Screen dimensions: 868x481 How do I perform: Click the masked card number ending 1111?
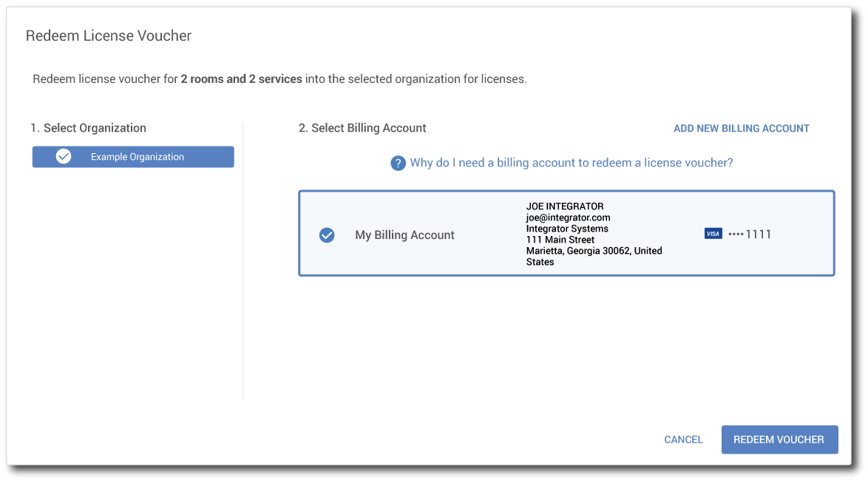(750, 235)
